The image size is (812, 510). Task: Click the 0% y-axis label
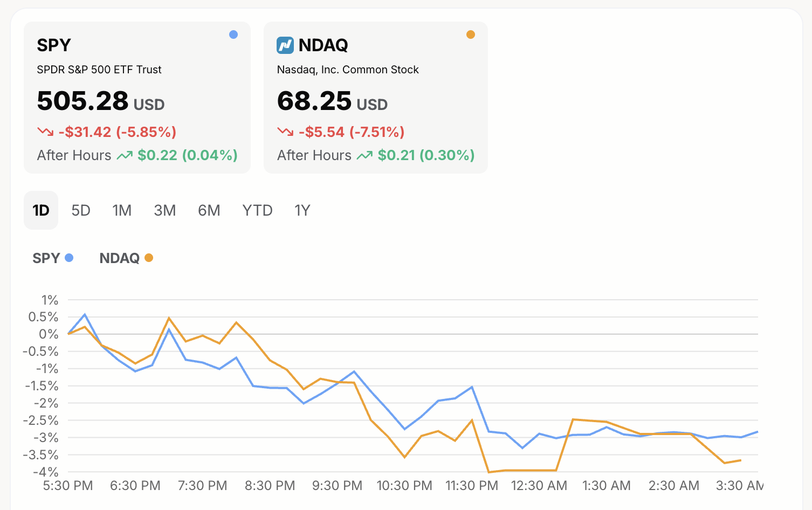tap(49, 334)
